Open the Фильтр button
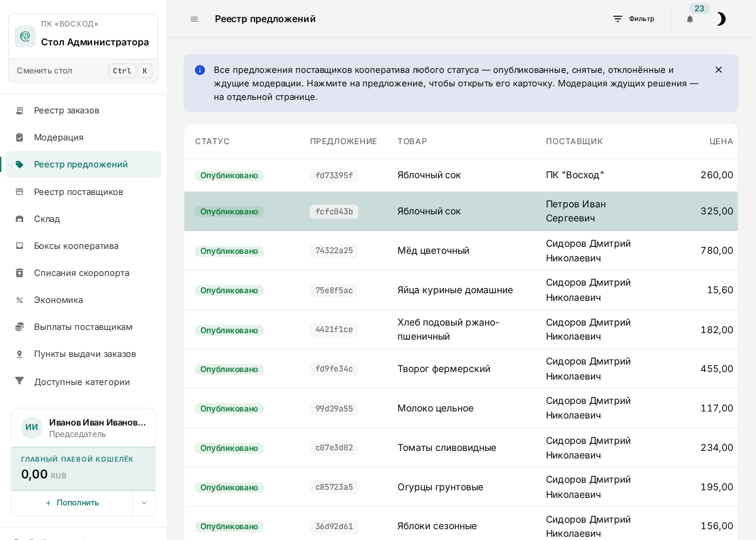The height and width of the screenshot is (540, 756). [x=634, y=19]
